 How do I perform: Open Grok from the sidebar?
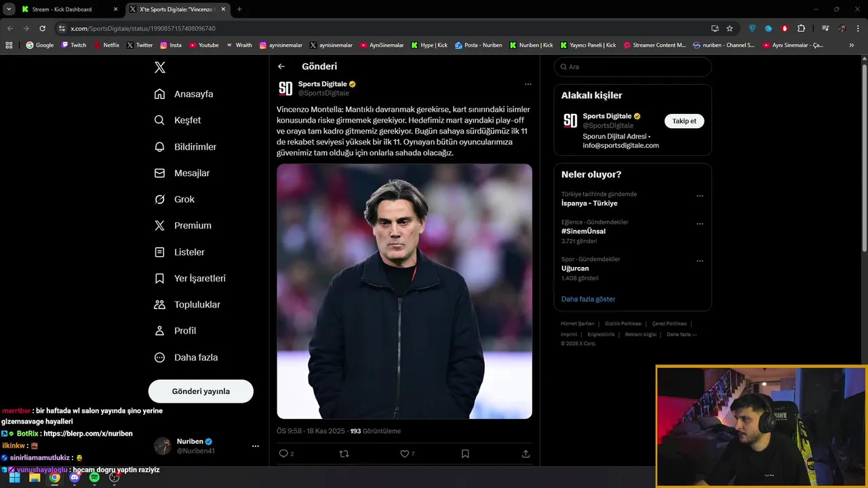click(184, 199)
